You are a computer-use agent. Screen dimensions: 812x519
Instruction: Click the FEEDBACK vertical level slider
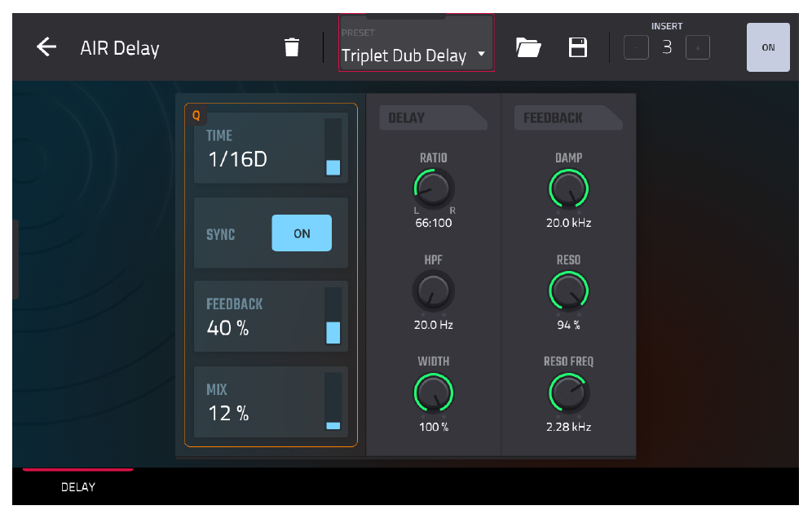(x=333, y=317)
